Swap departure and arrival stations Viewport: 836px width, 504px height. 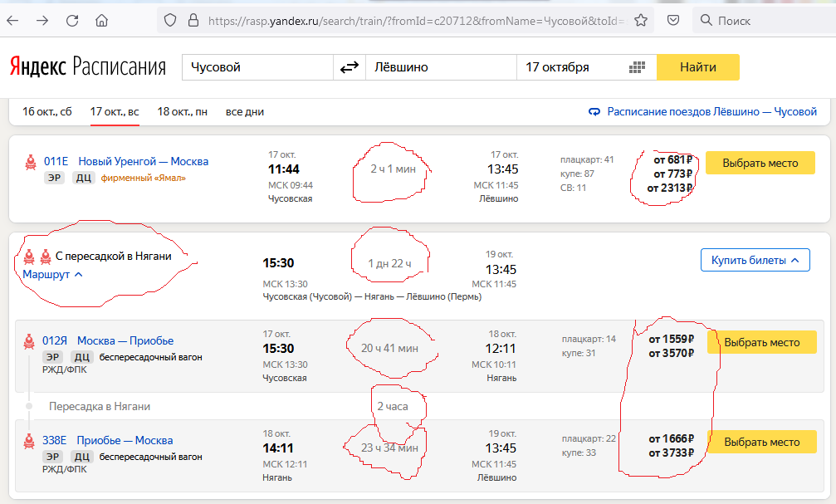(350, 67)
